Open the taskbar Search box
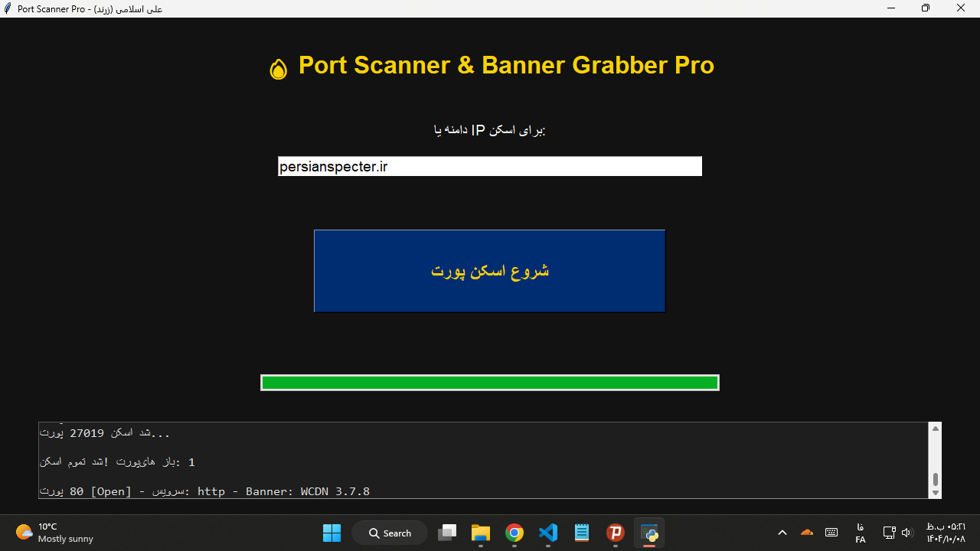 coord(390,533)
